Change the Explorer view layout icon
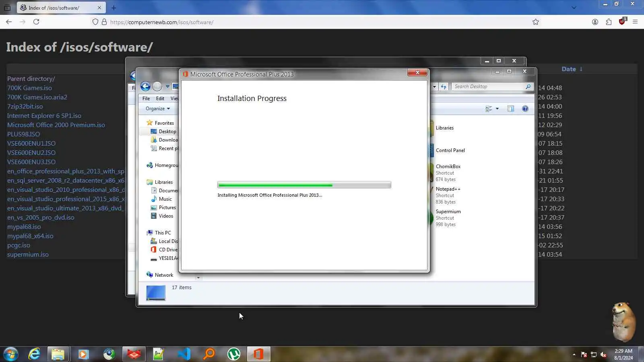The width and height of the screenshot is (644, 362). coord(489,109)
